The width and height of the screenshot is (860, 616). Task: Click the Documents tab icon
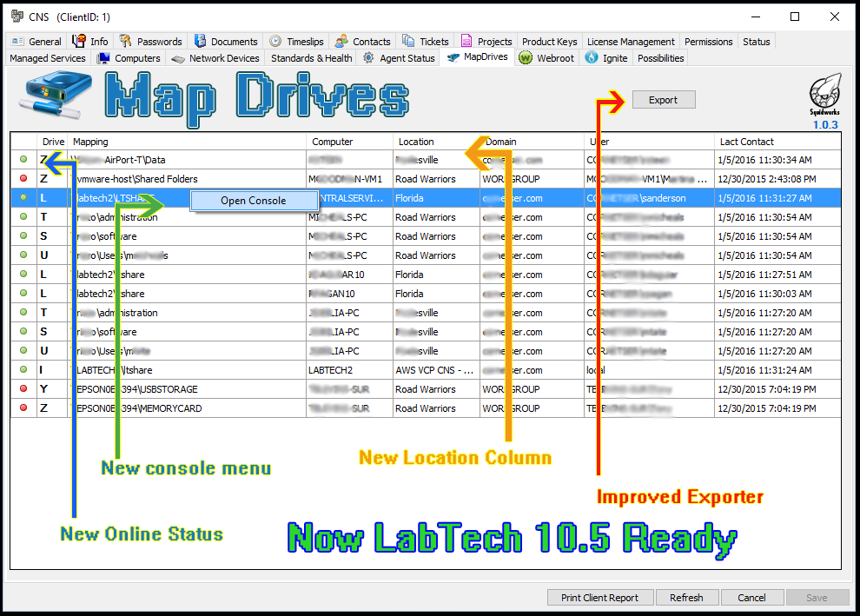tap(199, 41)
